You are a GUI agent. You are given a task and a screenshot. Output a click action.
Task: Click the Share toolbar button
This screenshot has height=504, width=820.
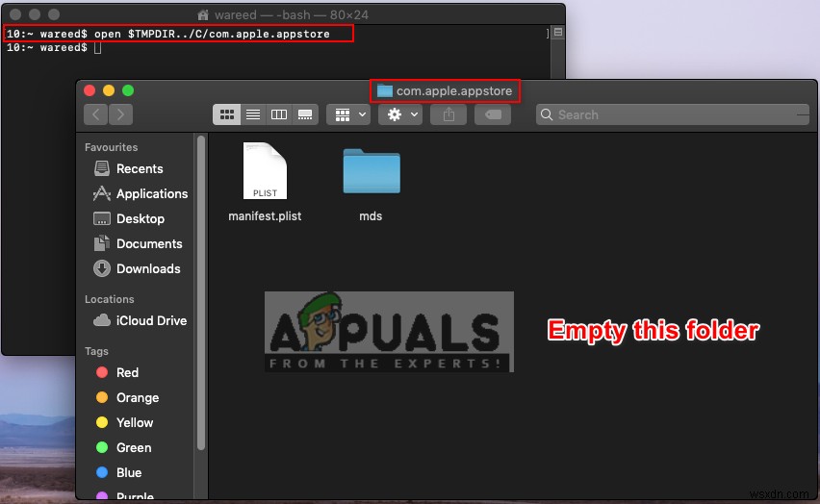click(448, 114)
